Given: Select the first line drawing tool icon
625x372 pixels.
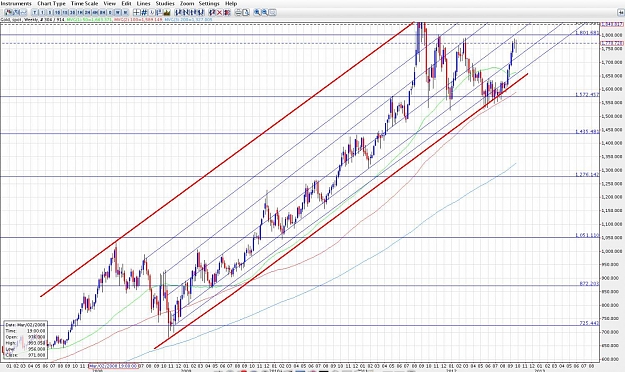Looking at the screenshot, I should 177,13.
